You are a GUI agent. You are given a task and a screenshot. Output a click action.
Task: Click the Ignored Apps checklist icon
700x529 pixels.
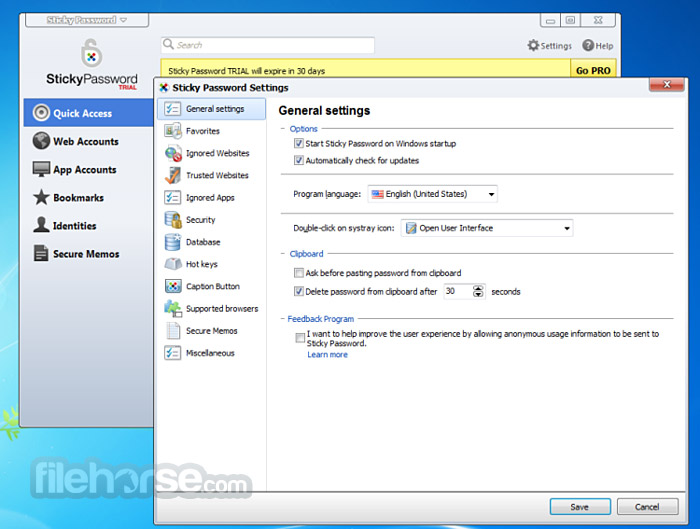click(x=172, y=197)
